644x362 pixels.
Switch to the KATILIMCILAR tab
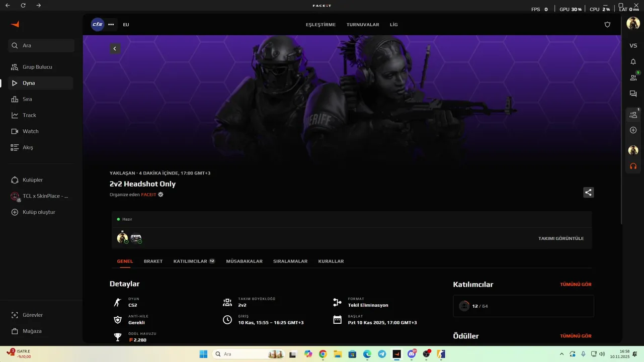(x=194, y=261)
